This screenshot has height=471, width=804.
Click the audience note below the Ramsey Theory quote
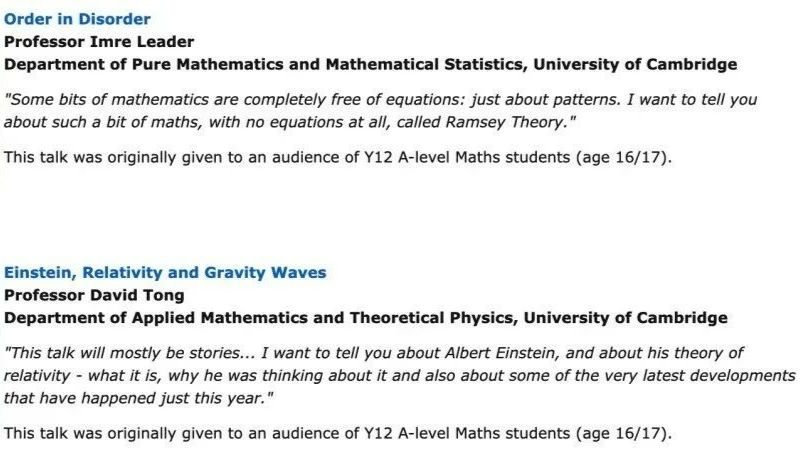338,157
